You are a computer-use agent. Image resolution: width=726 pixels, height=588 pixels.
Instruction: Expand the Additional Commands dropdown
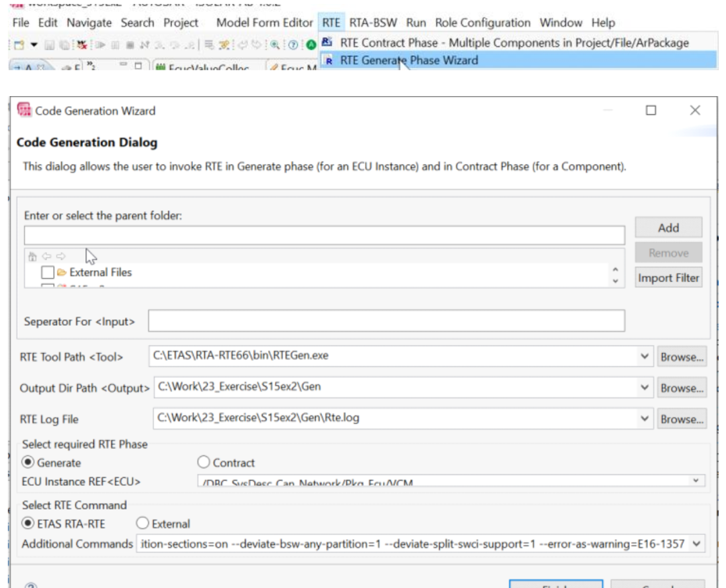pyautogui.click(x=696, y=544)
